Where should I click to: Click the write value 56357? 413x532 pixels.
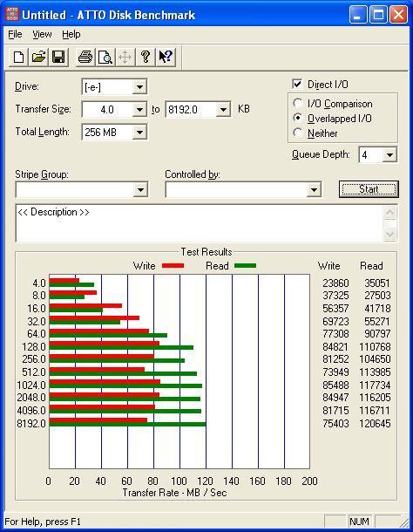pyautogui.click(x=335, y=309)
